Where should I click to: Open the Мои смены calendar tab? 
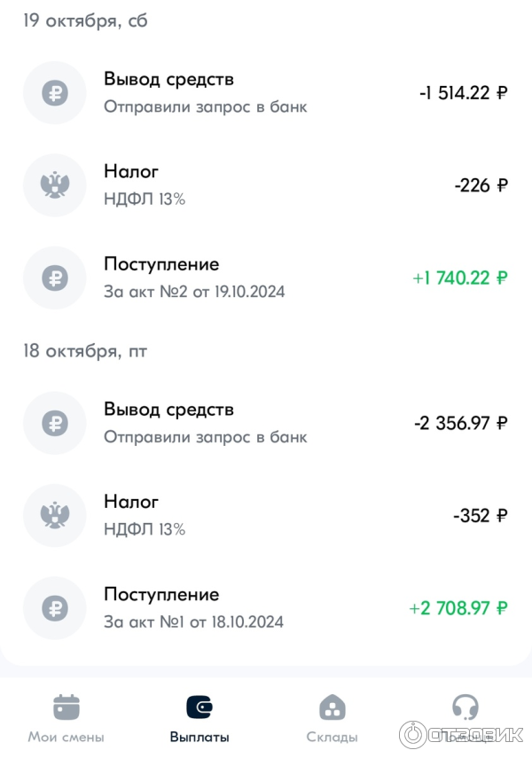click(x=66, y=717)
